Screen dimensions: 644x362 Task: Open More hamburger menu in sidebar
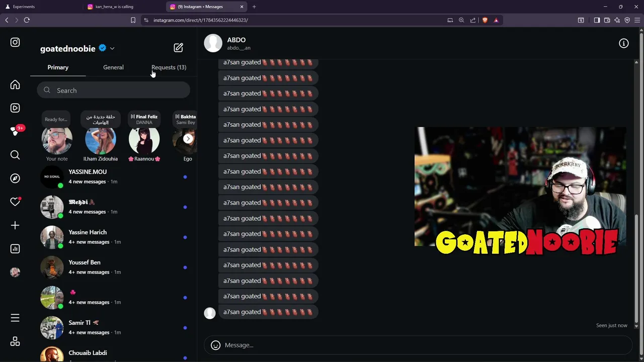click(x=15, y=318)
